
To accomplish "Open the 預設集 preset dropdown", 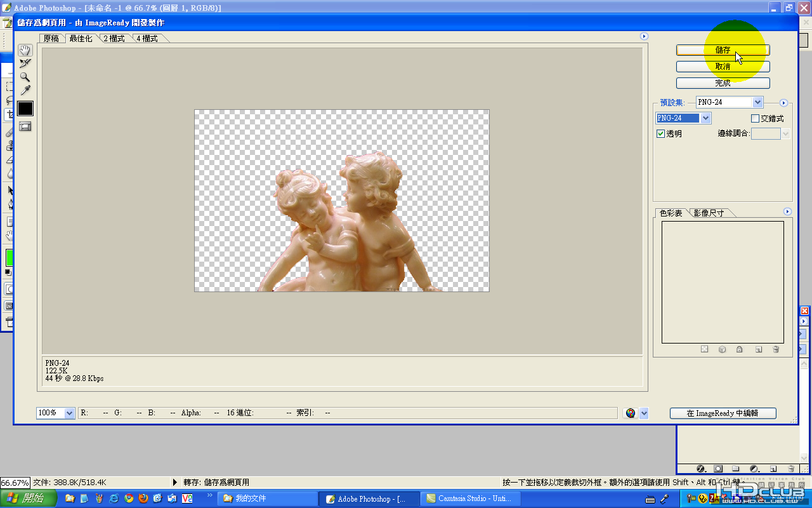I will coord(729,102).
